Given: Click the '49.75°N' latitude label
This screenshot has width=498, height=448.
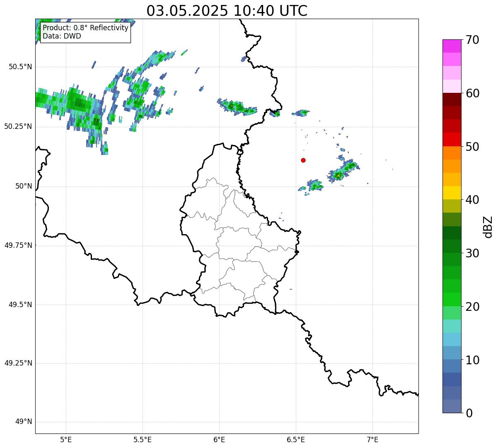Looking at the screenshot, I should click(x=18, y=246).
